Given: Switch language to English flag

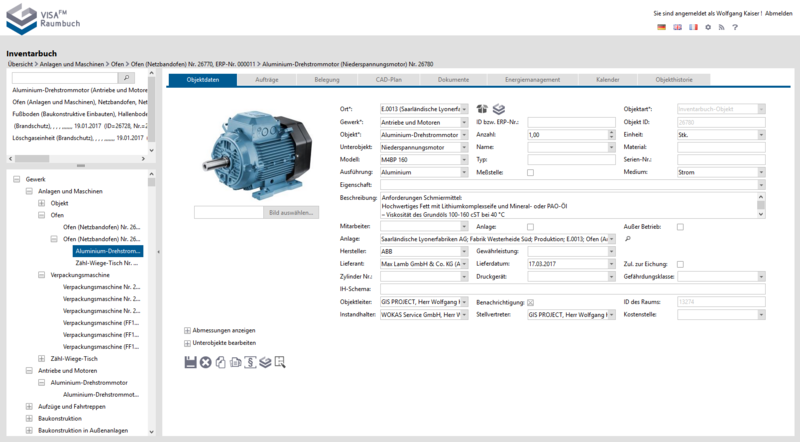Looking at the screenshot, I should (678, 27).
